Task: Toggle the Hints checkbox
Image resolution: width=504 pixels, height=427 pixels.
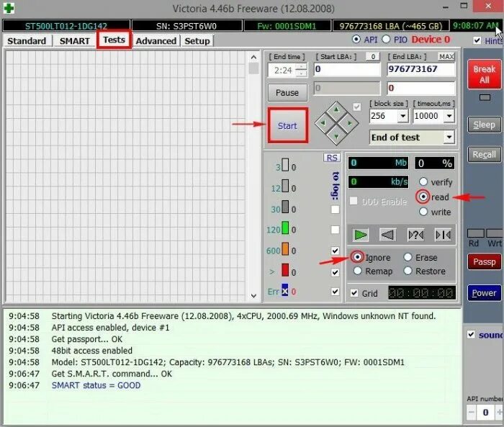Action: coord(477,40)
